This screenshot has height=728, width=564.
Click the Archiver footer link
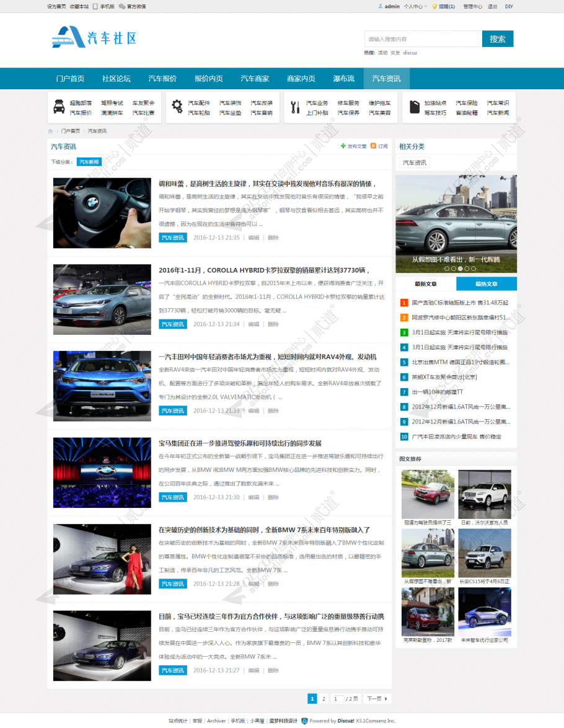216,721
